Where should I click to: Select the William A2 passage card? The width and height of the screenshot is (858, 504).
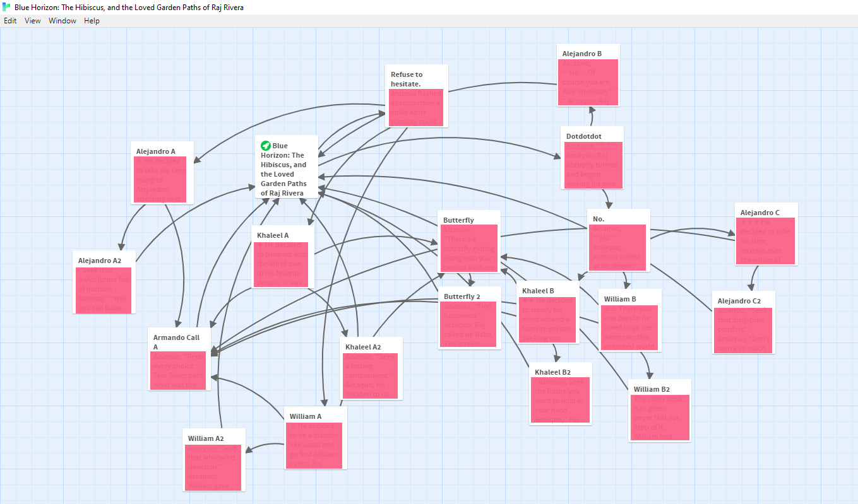pos(214,460)
